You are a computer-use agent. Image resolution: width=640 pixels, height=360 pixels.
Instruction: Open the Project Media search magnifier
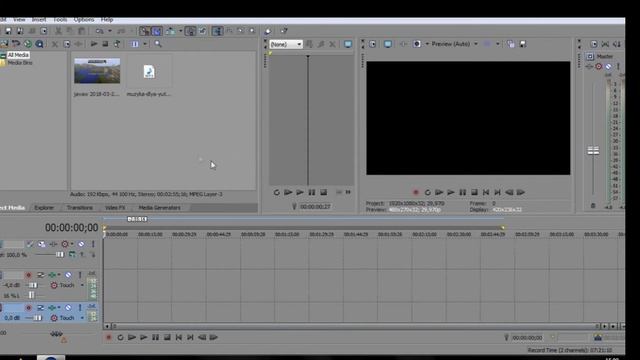point(158,44)
